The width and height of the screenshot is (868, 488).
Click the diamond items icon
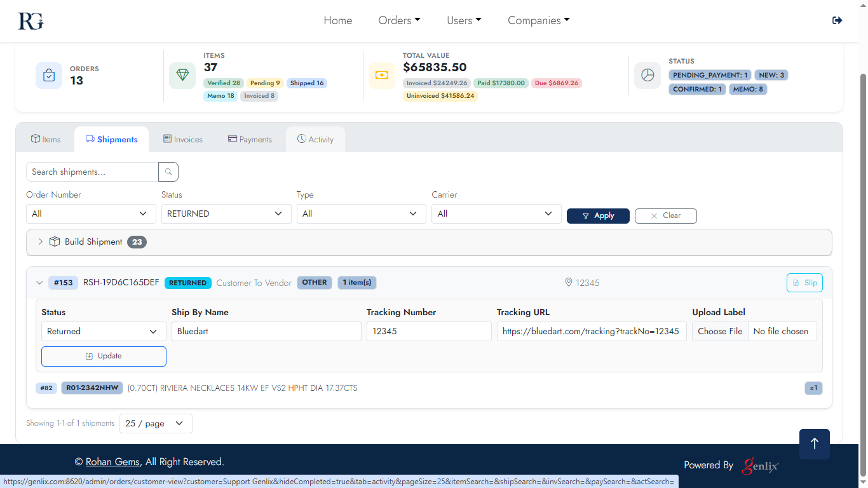182,76
